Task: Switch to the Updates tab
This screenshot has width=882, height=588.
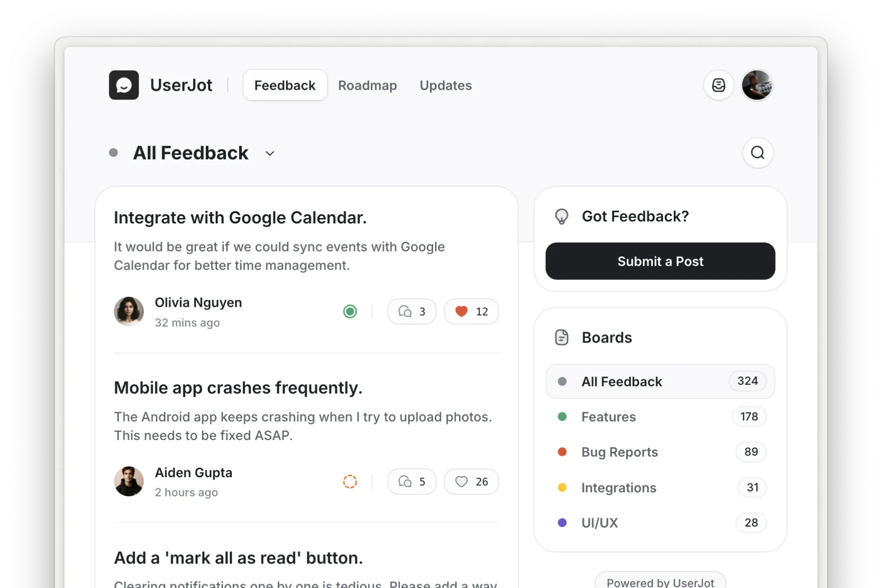Action: 445,85
